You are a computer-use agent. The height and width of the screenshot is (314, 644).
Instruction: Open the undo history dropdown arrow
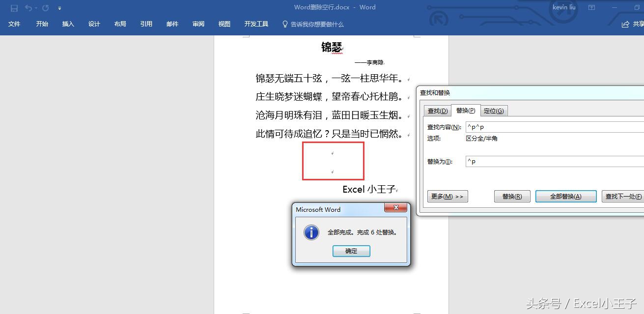coord(36,8)
